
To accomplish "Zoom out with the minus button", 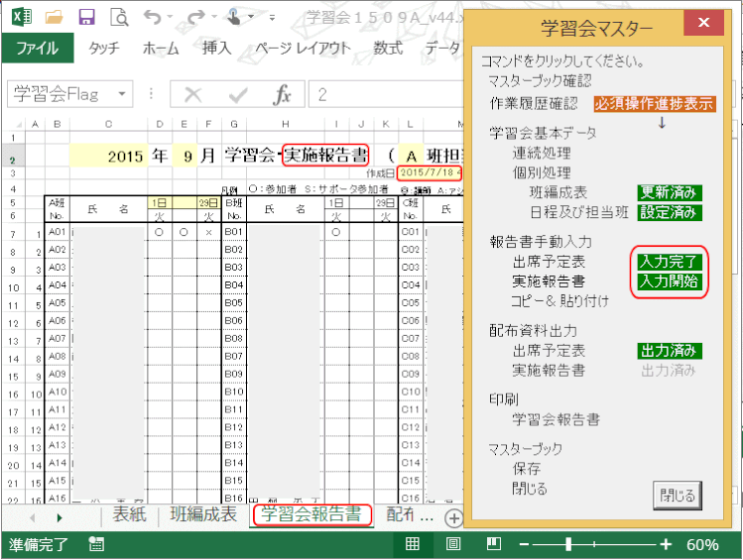I will tap(524, 544).
